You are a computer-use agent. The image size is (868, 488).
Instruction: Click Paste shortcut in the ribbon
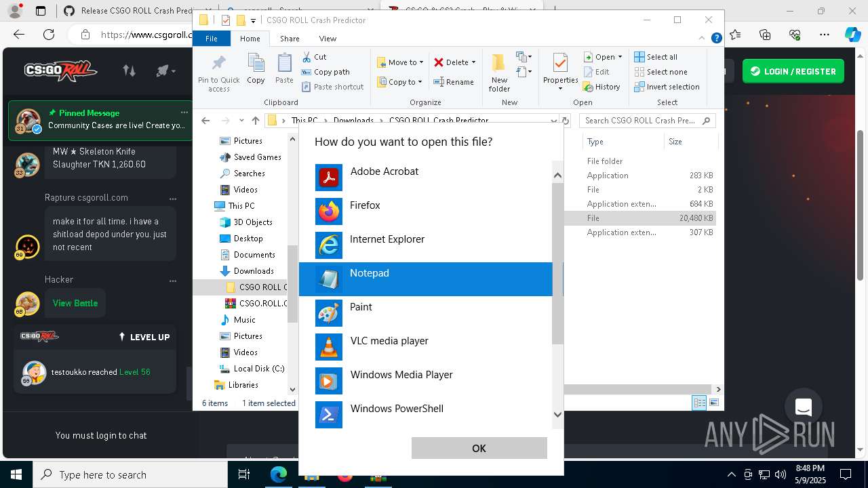(x=332, y=87)
